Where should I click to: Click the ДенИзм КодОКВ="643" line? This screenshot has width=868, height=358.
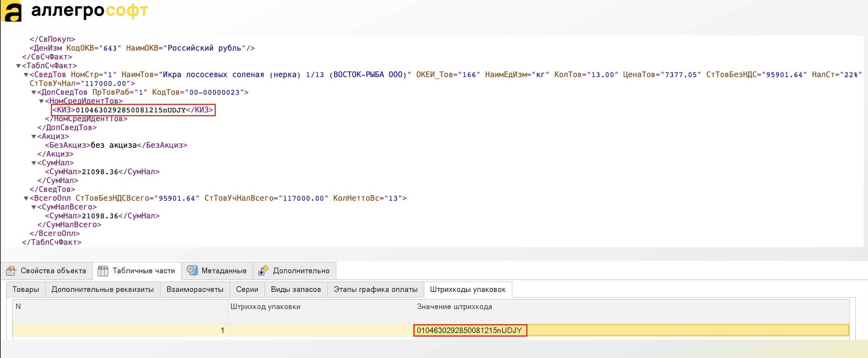click(x=142, y=48)
